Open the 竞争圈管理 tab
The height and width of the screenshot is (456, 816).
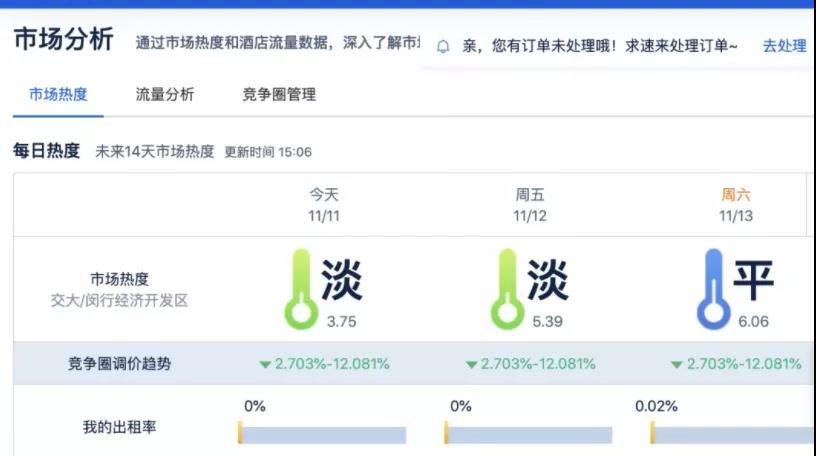click(279, 95)
